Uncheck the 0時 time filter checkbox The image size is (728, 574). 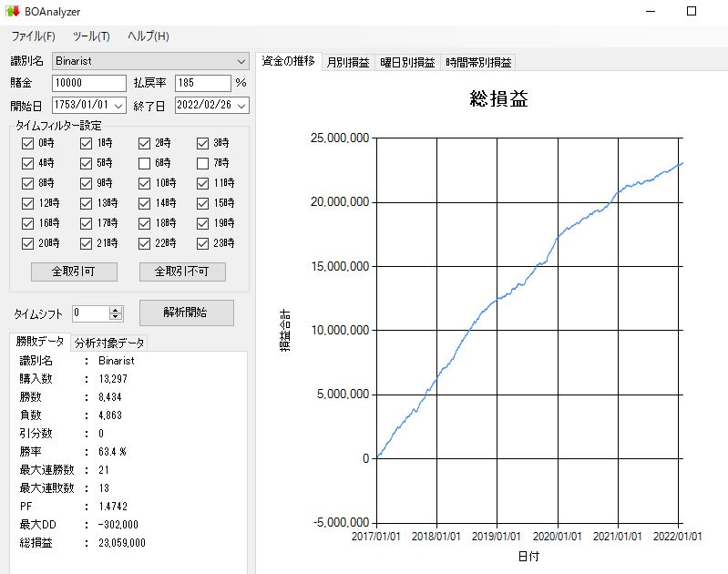[27, 143]
